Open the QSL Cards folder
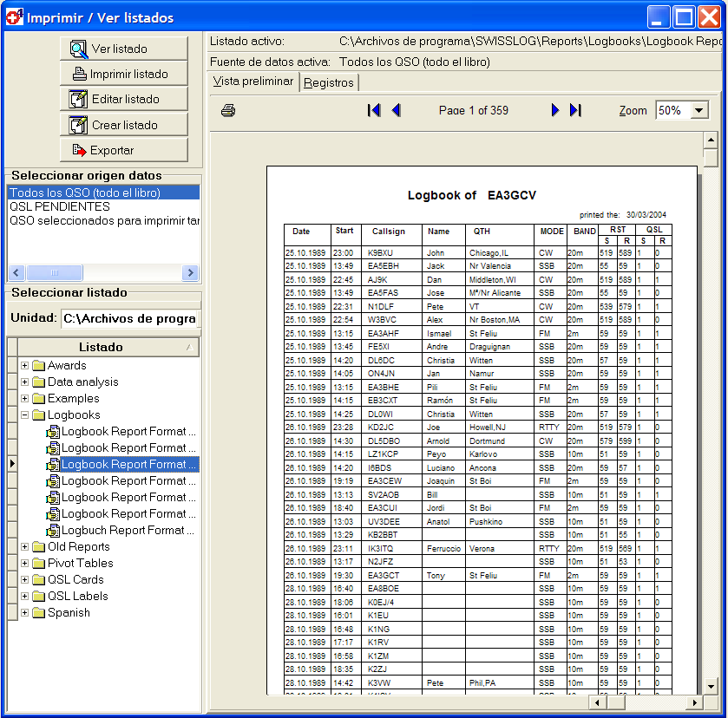This screenshot has height=718, width=728. tap(75, 580)
